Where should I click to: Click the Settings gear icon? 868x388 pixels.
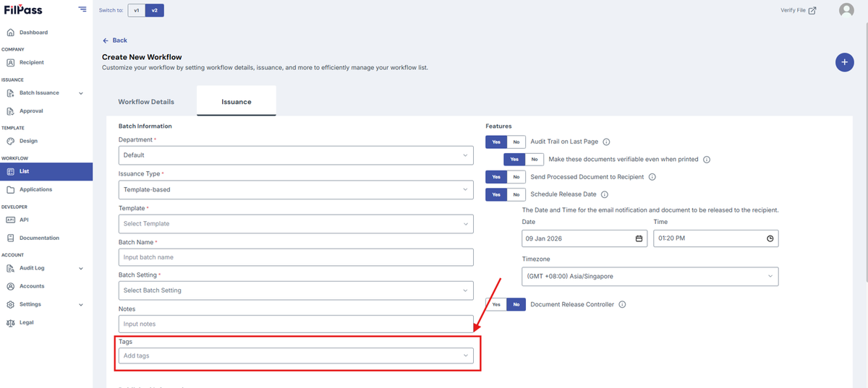tap(10, 304)
